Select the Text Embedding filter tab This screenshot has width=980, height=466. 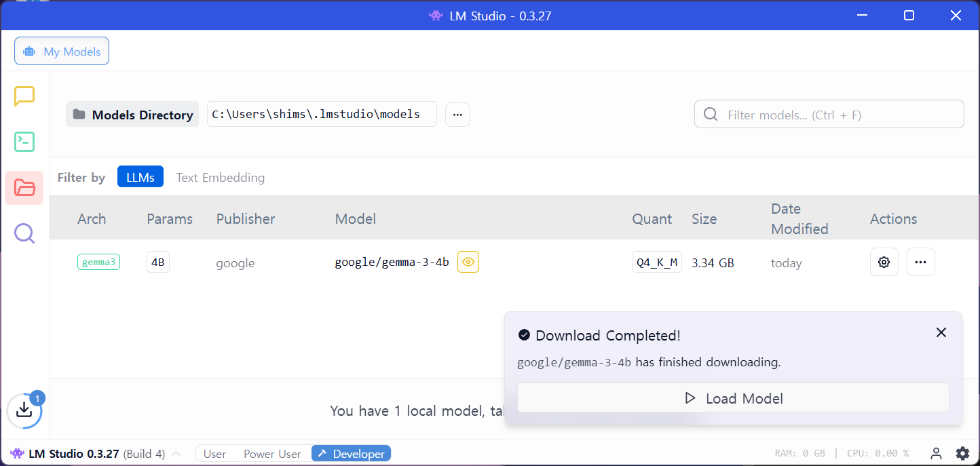click(x=221, y=178)
